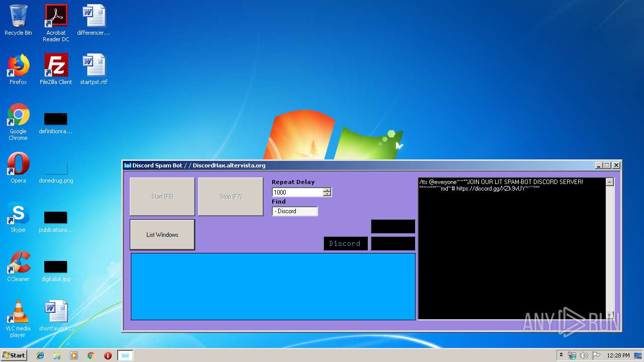This screenshot has width=644, height=362.
Task: Decrease Repeat Delay with the down arrow
Action: [x=328, y=194]
